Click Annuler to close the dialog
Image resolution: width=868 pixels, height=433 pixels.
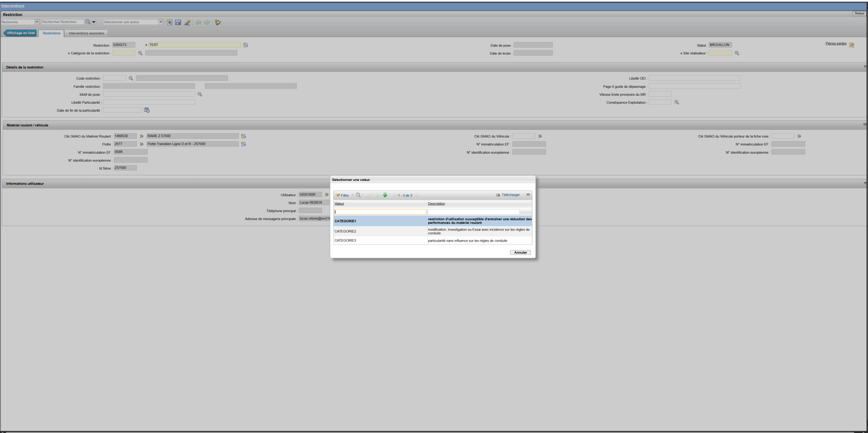520,253
